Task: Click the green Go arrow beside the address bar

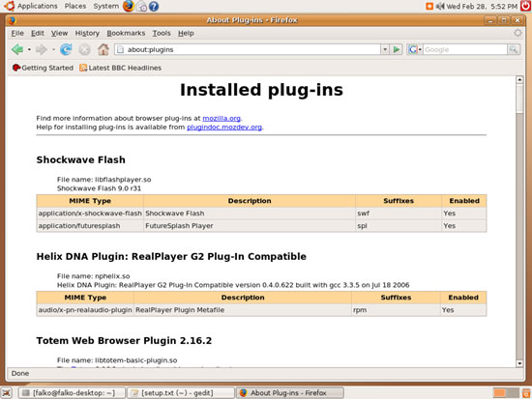Action: click(396, 49)
